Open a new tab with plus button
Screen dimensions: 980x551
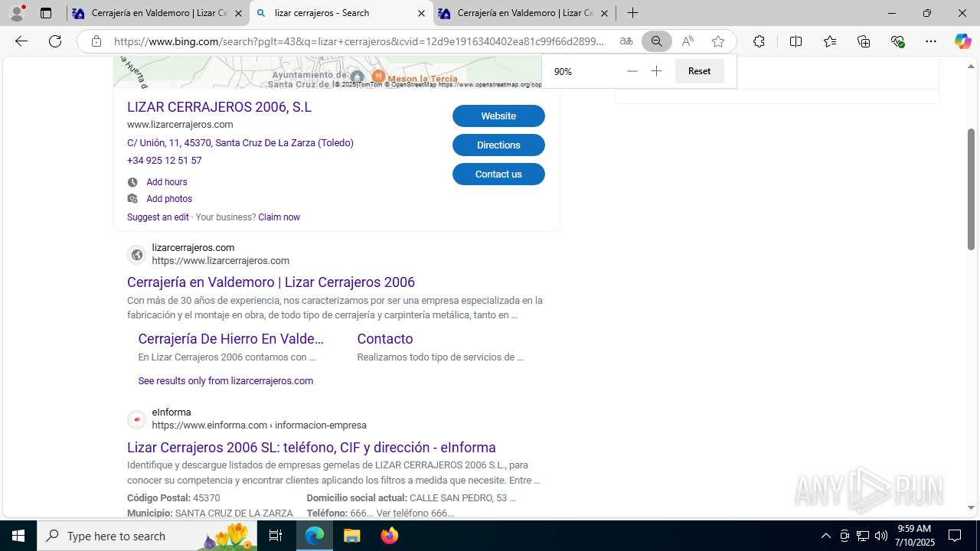pos(632,13)
